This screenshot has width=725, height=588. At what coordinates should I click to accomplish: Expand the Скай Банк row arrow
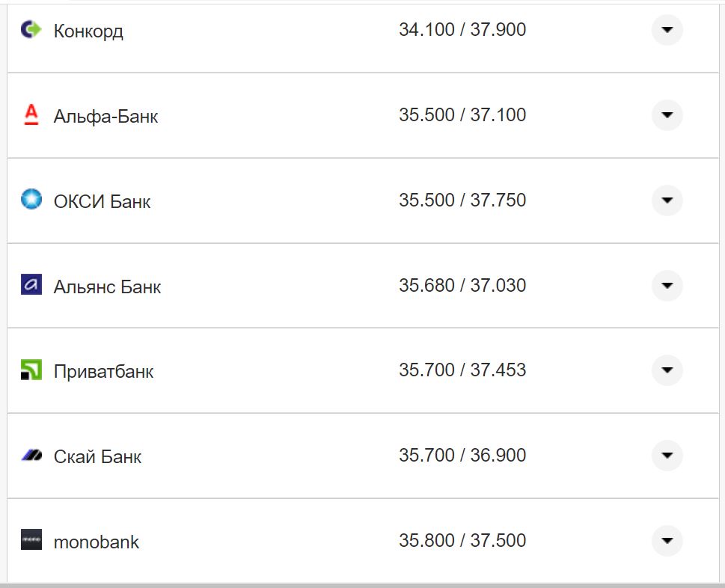667,456
